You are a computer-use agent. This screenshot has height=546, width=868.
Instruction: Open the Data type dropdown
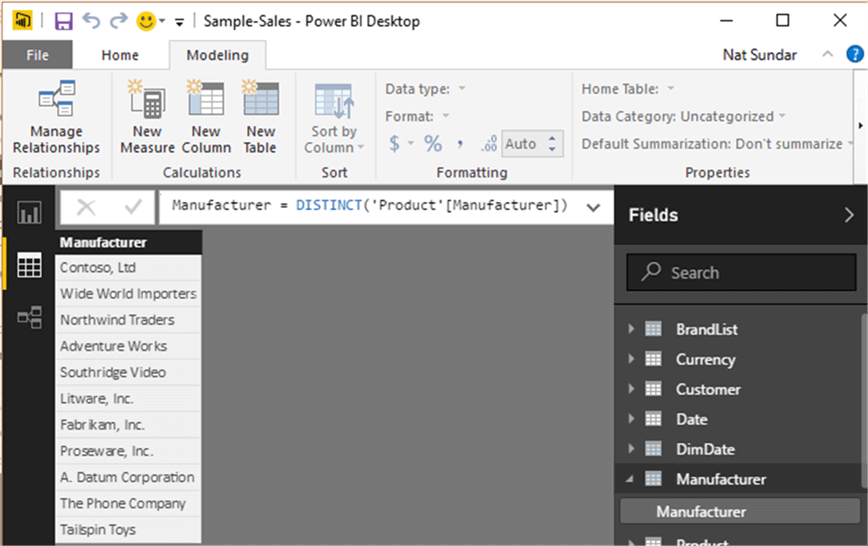[x=425, y=89]
